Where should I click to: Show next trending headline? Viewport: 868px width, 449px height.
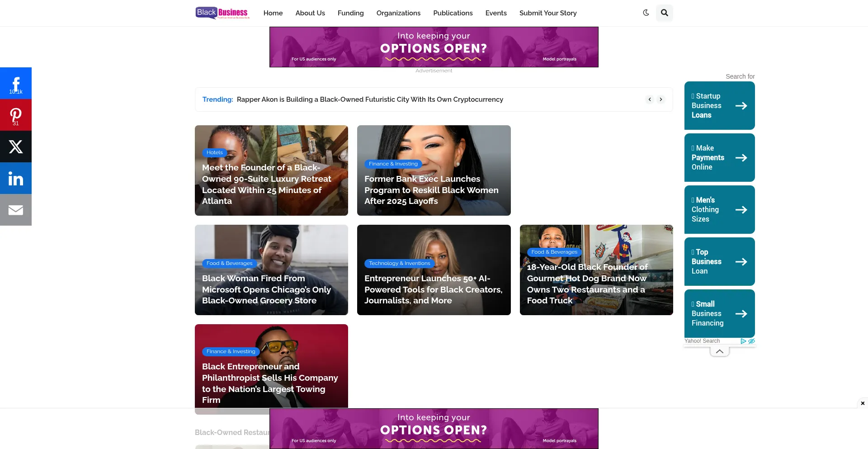661,99
